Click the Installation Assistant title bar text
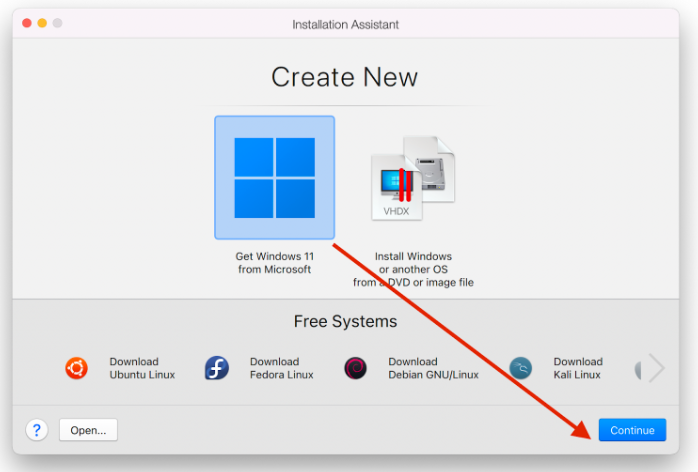The height and width of the screenshot is (472, 698). [x=343, y=24]
